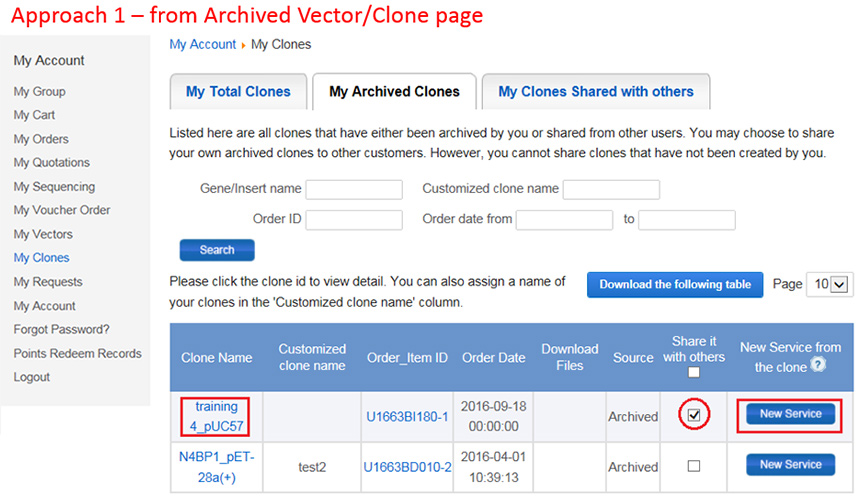Click New Service for N4BP1_pET-28a(+) clone
The width and height of the screenshot is (860, 497).
coord(790,465)
